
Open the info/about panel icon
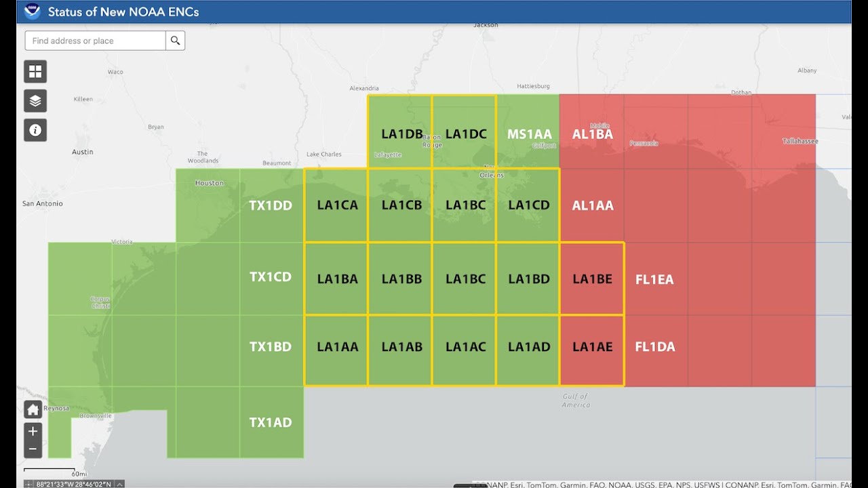coord(35,130)
